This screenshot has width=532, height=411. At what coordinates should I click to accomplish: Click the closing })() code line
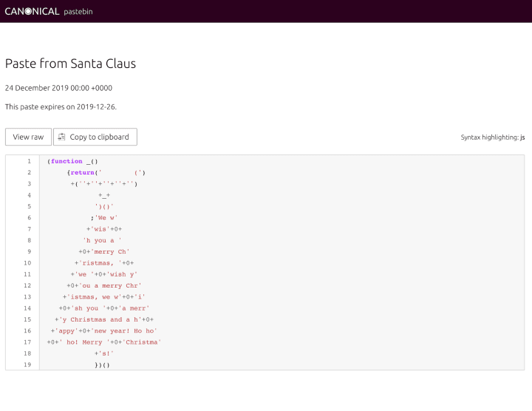click(101, 364)
